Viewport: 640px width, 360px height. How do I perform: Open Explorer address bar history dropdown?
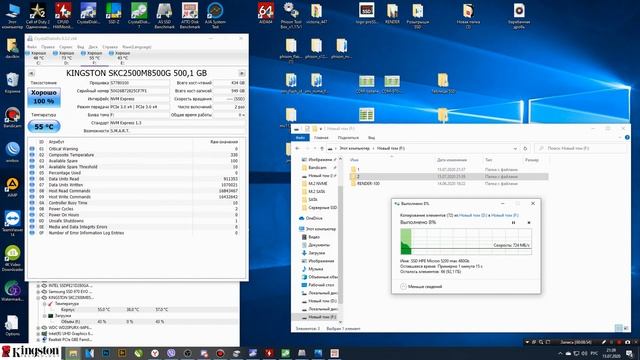515,149
